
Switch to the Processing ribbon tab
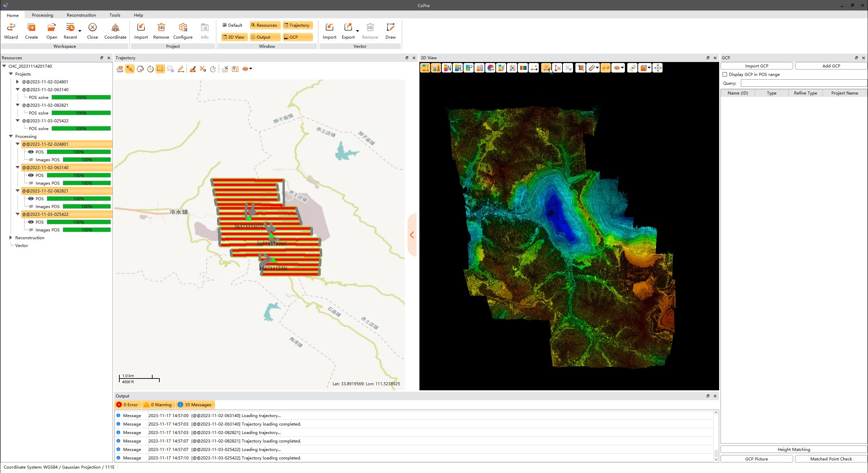point(42,15)
